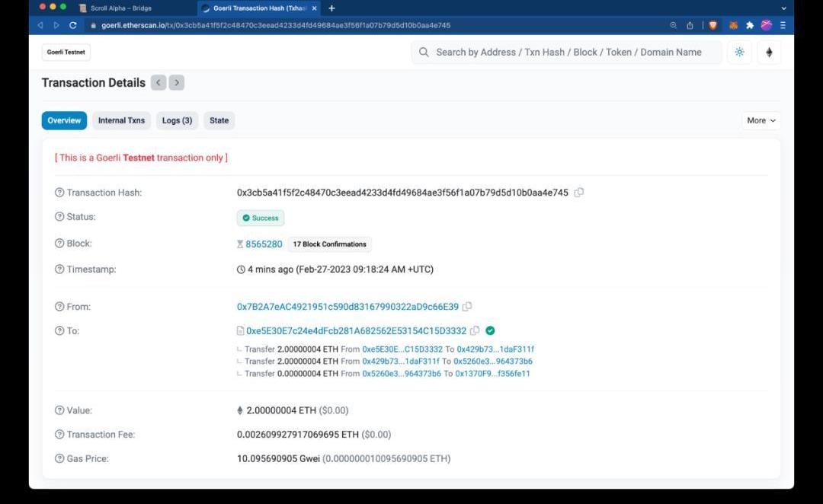The height and width of the screenshot is (504, 823).
Task: Toggle the light/dark theme sun button
Action: pos(739,53)
